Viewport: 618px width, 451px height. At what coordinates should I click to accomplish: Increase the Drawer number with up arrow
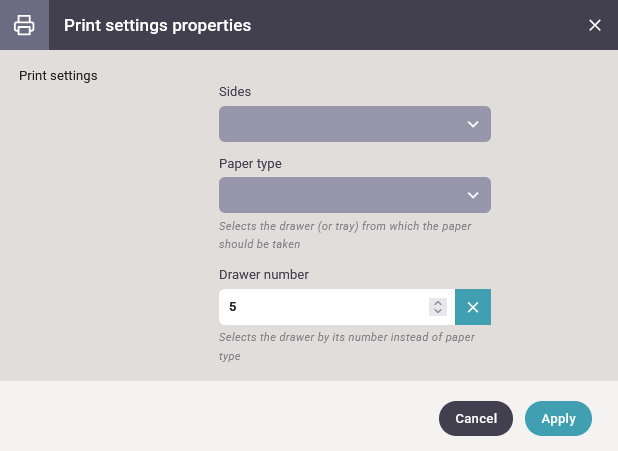pos(437,302)
